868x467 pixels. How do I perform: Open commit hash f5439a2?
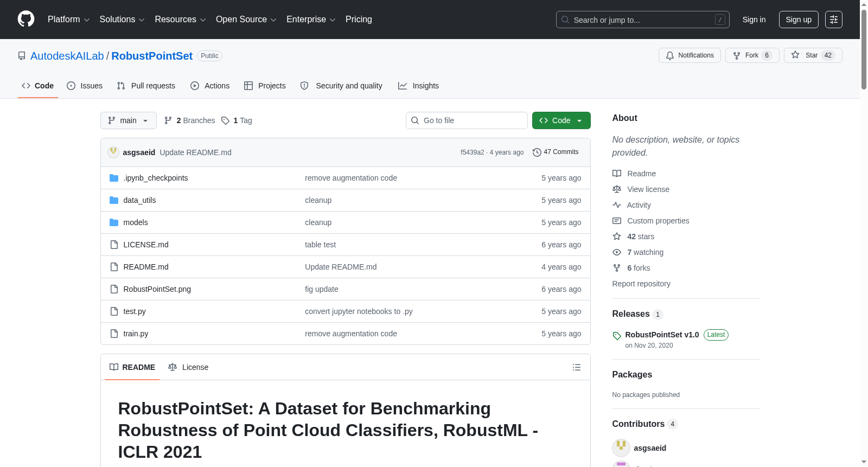[x=473, y=152]
